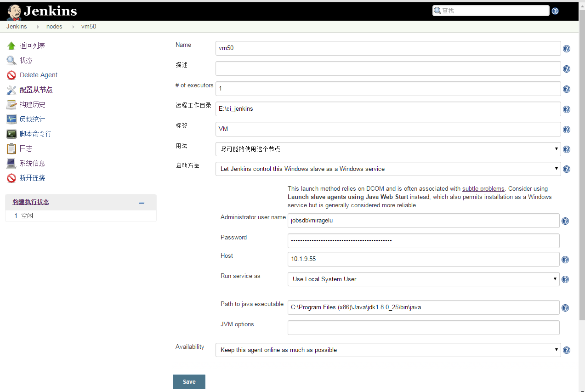This screenshot has height=392, width=585.
Task: Open help for # of executors
Action: coord(567,89)
